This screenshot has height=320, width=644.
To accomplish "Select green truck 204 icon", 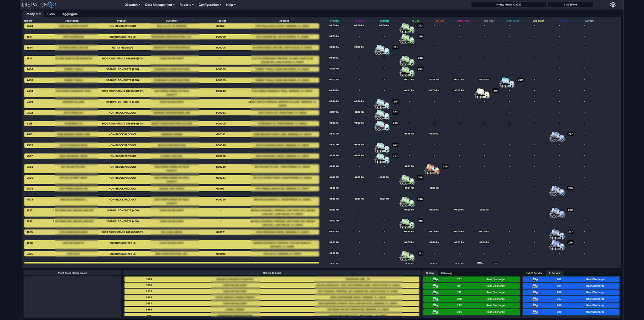I will pos(407,72).
